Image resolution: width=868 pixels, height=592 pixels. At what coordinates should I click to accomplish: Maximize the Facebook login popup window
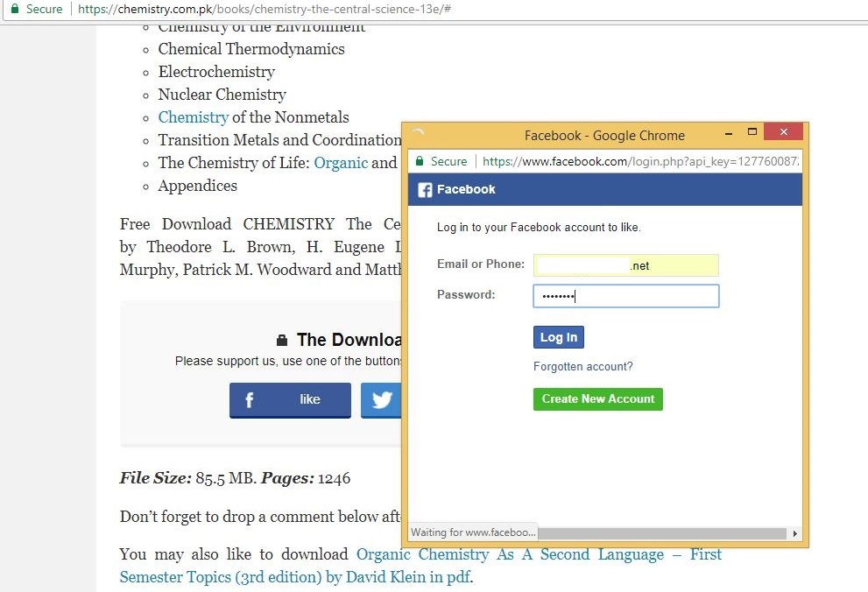pos(752,132)
